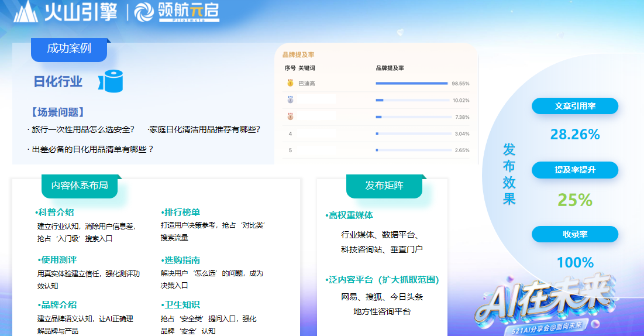Click the text 网易、搜狐、今日头条

[x=382, y=297]
